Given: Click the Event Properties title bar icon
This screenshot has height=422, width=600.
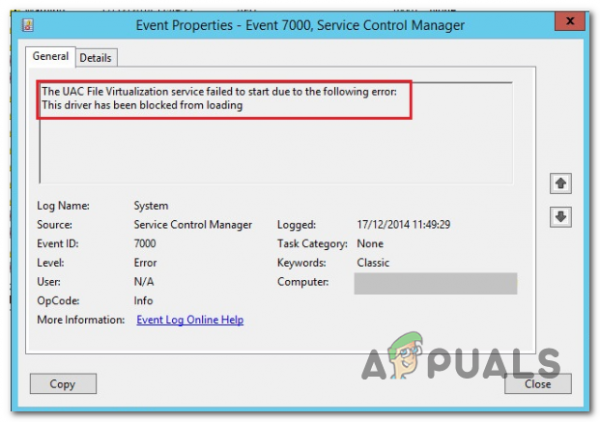Looking at the screenshot, I should (x=28, y=25).
